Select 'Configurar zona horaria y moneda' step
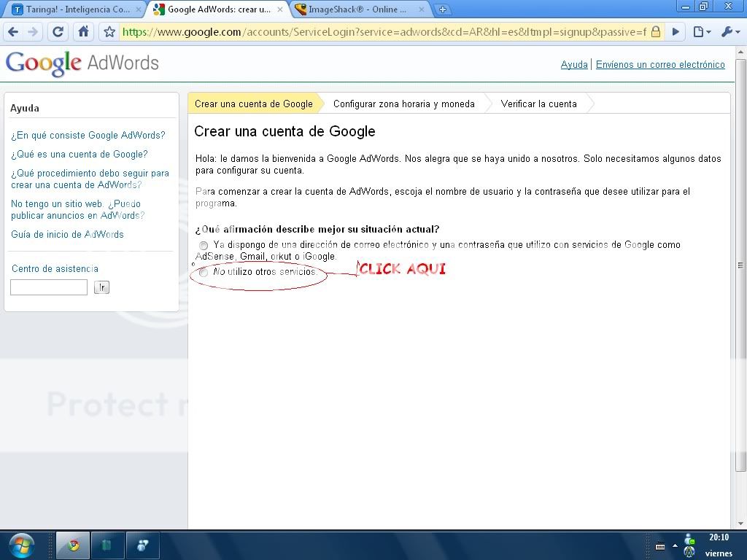The image size is (747, 560). [404, 104]
